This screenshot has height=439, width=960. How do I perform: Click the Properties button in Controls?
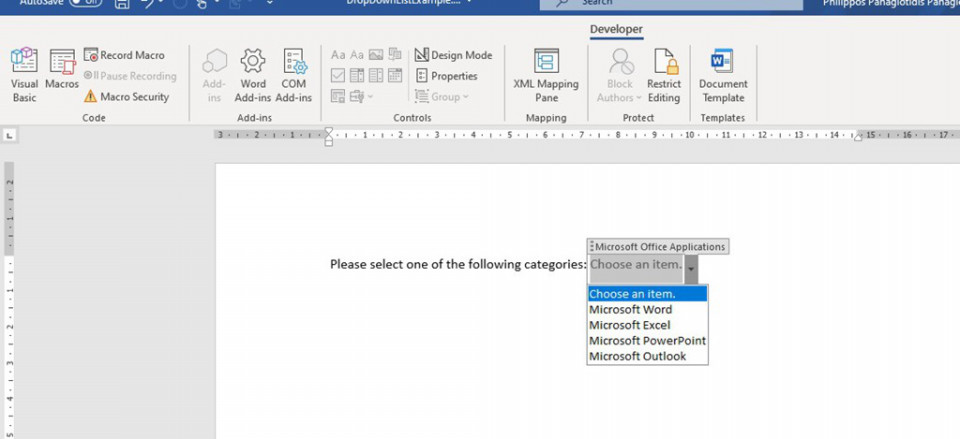coord(446,76)
